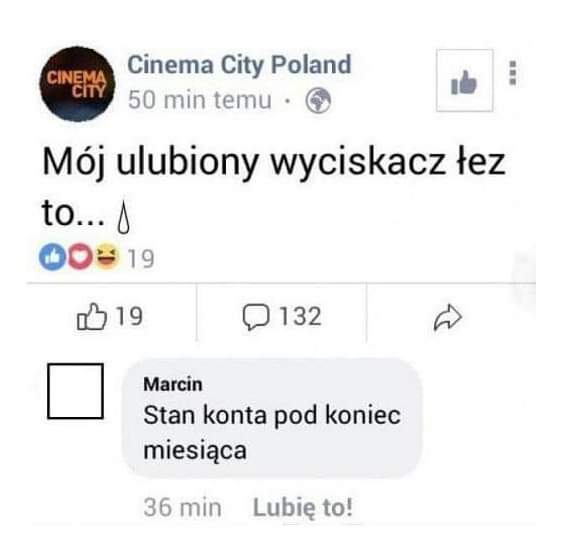Viewport: 565px width, 545px height.
Task: Open the three-dot post options menu
Action: pos(513,73)
